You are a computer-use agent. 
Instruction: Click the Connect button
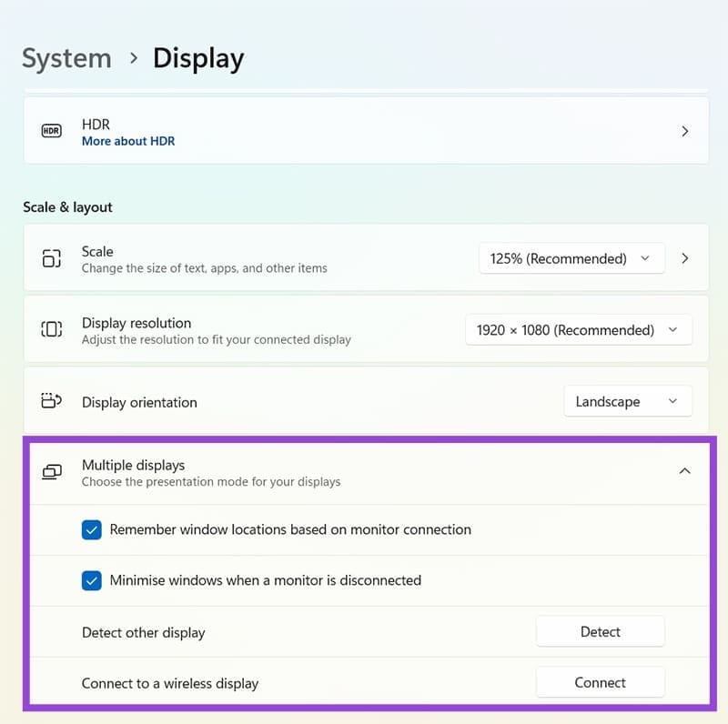click(600, 682)
